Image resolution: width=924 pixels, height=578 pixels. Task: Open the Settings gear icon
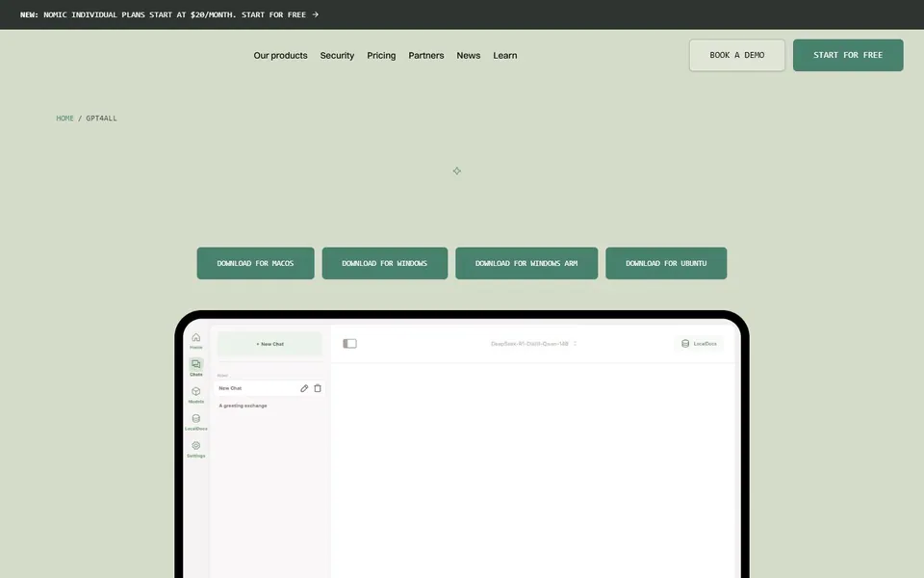click(x=195, y=446)
